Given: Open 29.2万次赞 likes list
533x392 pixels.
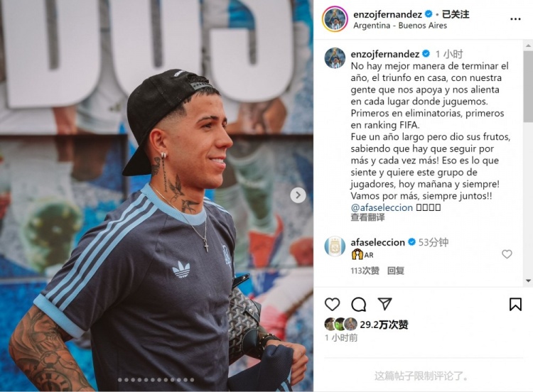Looking at the screenshot, I should [384, 325].
